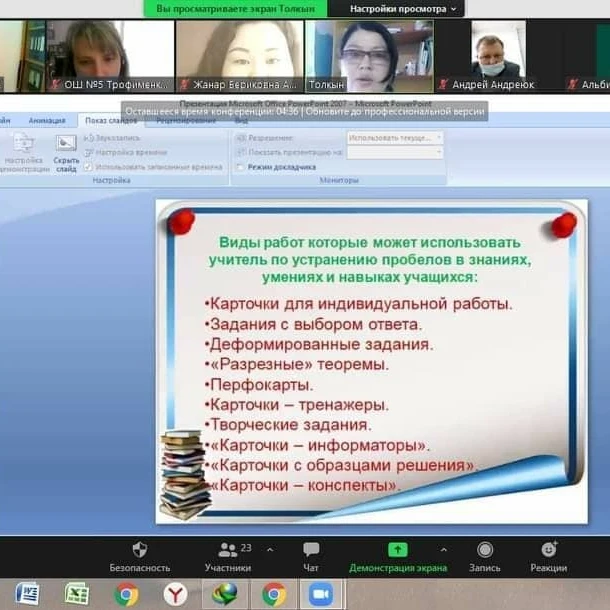Select the Андрей Андреюк video thumbnail
This screenshot has width=610, height=610.
click(499, 56)
